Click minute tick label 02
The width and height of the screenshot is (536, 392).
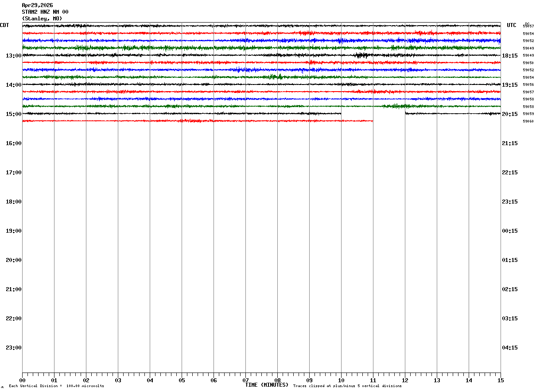86,380
